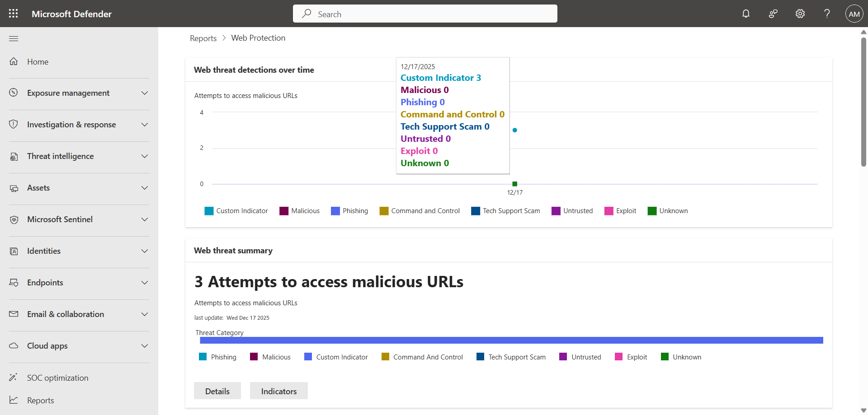Click the blue Threat Category bar

click(511, 340)
